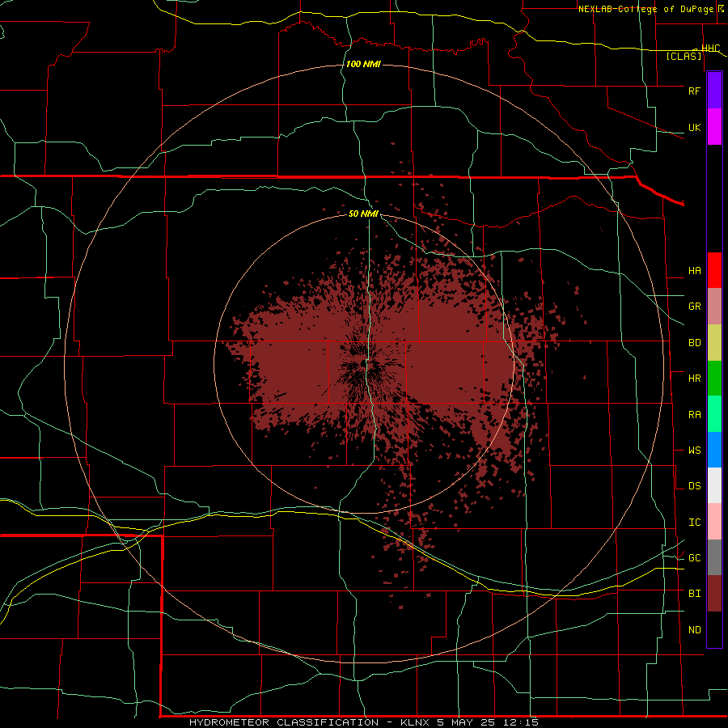Click the 'HHC' product label
This screenshot has width=728, height=728.
pyautogui.click(x=710, y=49)
